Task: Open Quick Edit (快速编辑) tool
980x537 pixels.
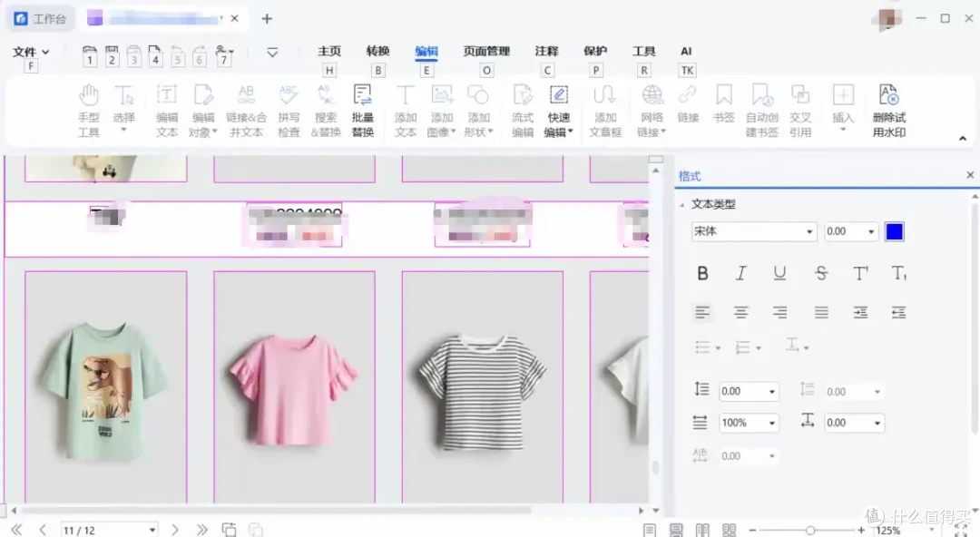Action: click(558, 111)
